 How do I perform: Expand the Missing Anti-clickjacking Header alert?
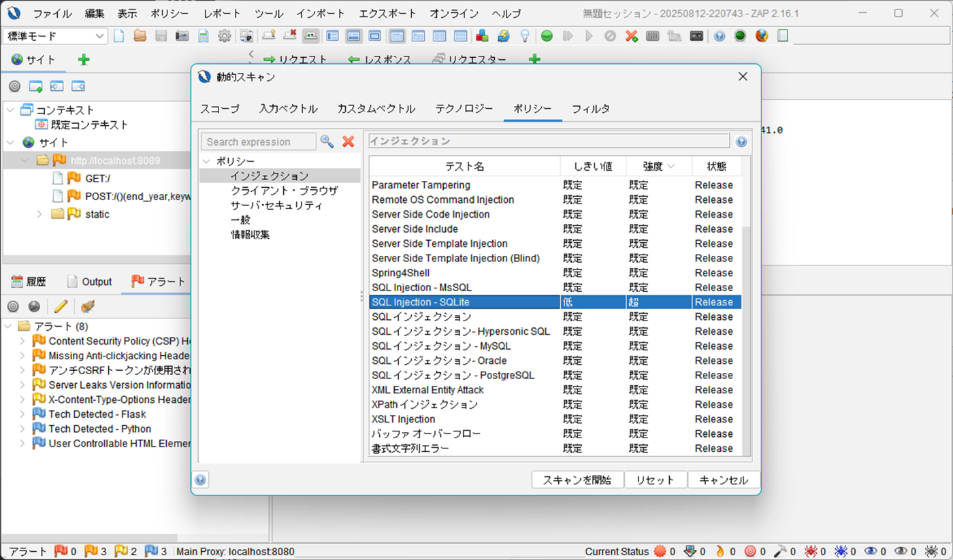point(22,355)
